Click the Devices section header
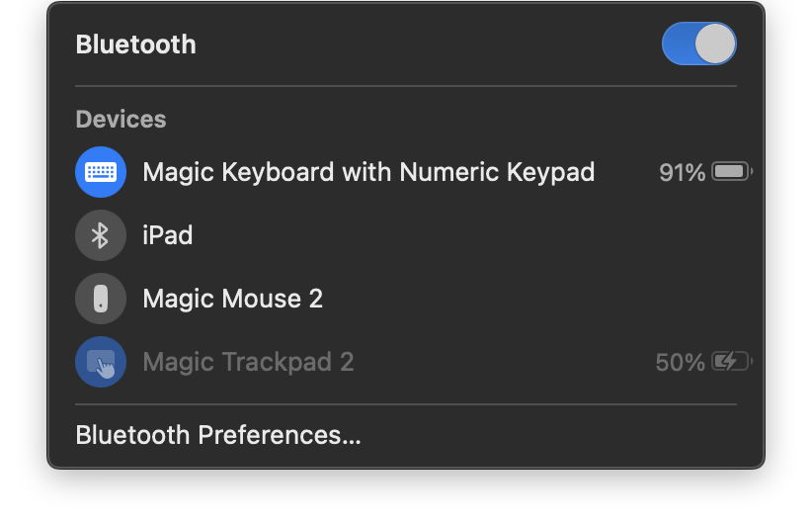The width and height of the screenshot is (812, 524). 121,120
